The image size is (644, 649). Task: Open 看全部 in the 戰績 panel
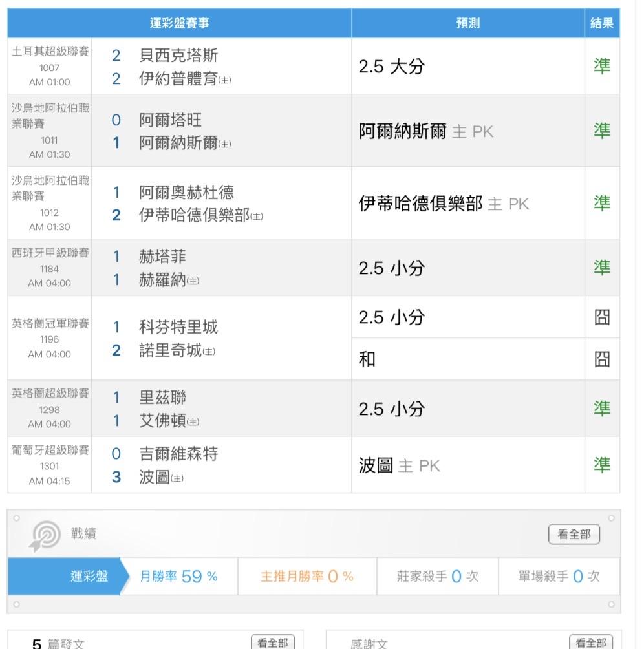(574, 535)
